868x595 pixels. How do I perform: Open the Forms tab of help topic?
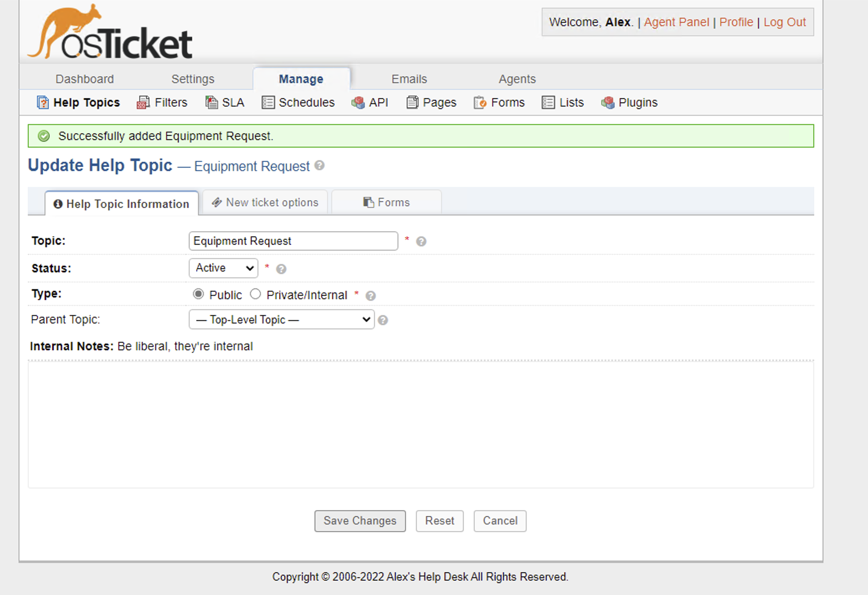click(386, 203)
